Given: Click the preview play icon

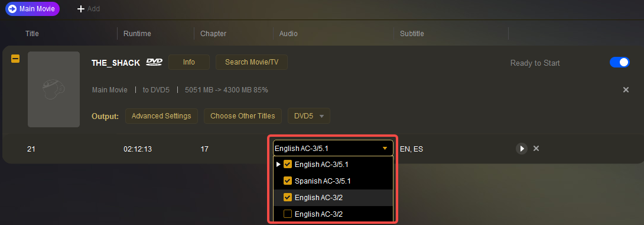Looking at the screenshot, I should (521, 149).
